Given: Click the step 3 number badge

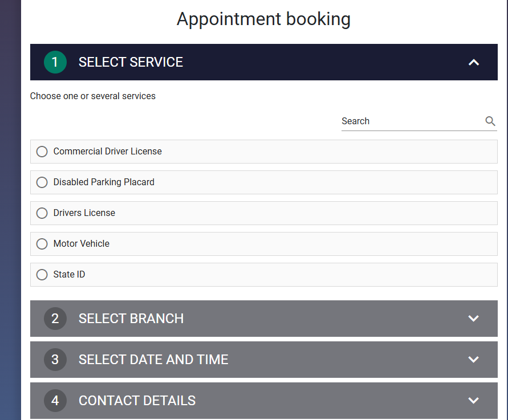Looking at the screenshot, I should (55, 360).
